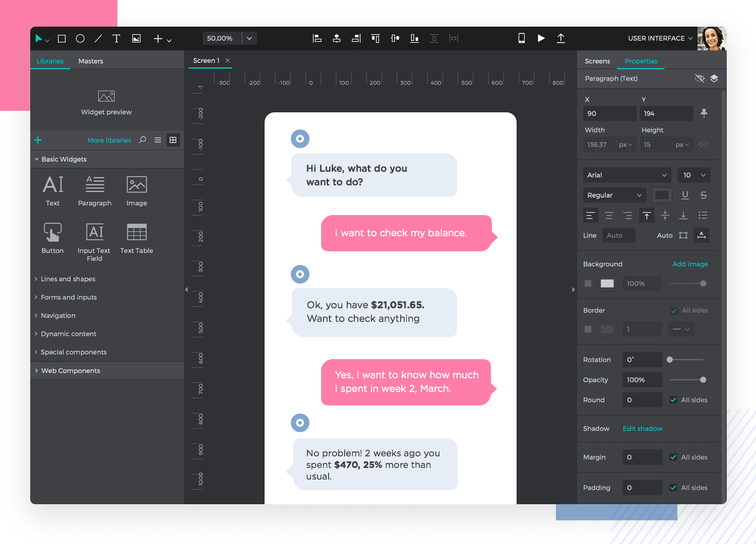The image size is (756, 544).
Task: Open the plus add-widget menu in toolbar
Action: coord(162,39)
